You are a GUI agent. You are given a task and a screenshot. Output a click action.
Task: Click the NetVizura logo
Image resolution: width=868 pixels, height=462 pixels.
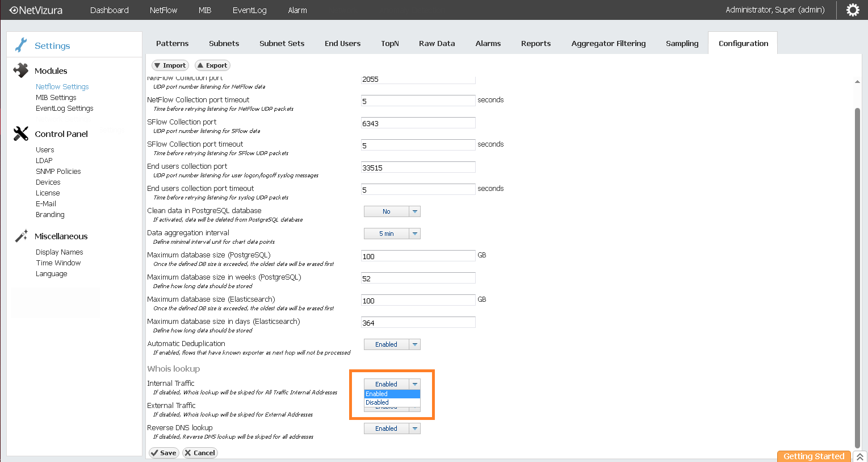[x=36, y=10]
